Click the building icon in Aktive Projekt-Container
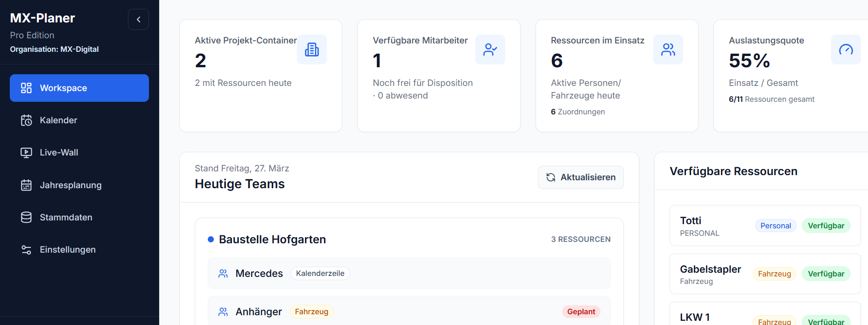 311,49
